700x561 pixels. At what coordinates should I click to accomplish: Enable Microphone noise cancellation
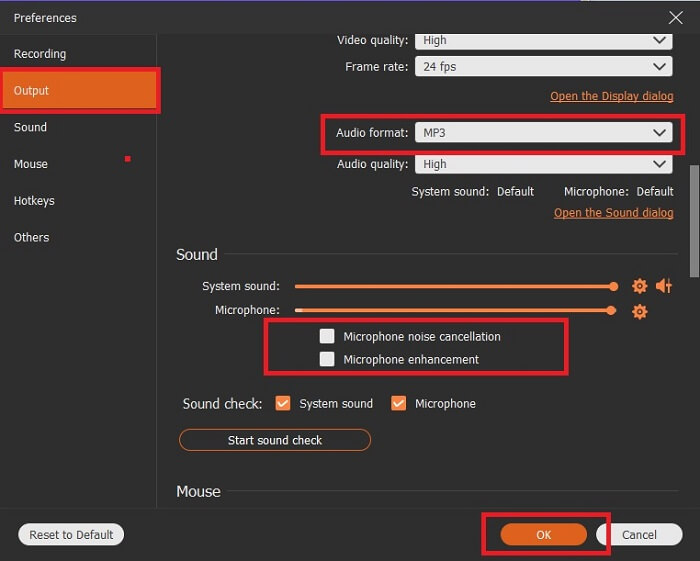tap(327, 337)
